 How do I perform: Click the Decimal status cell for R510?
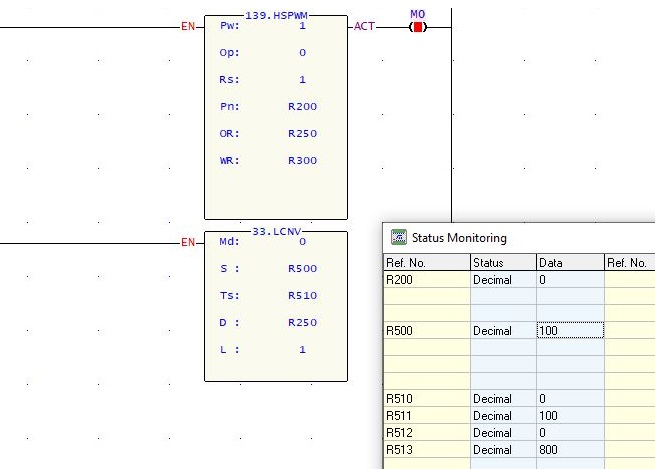pyautogui.click(x=503, y=399)
